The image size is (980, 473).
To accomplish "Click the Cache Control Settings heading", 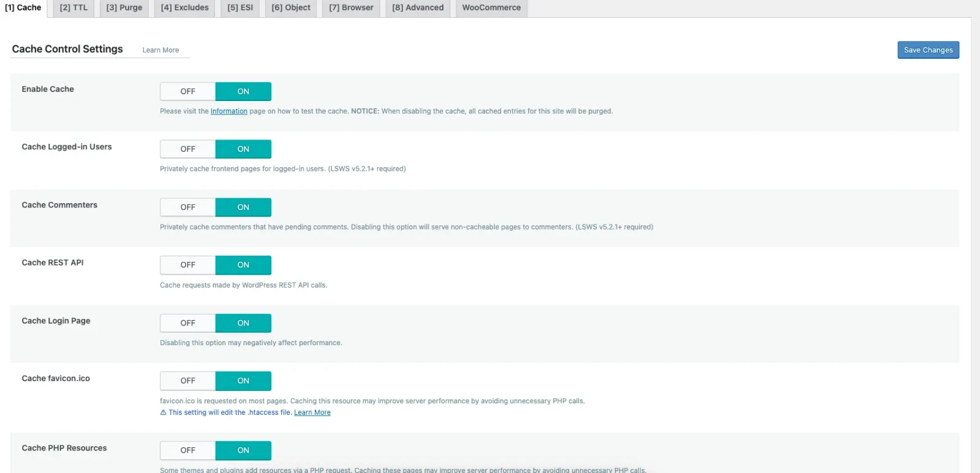I will pyautogui.click(x=67, y=49).
